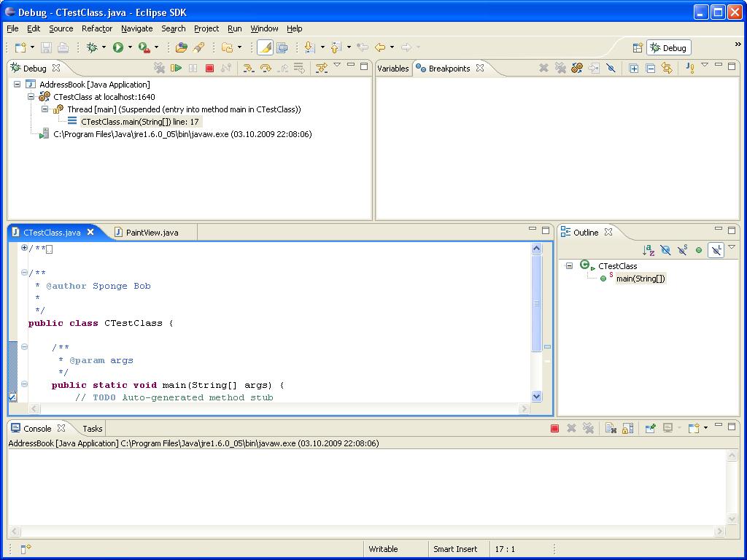Screen dimensions: 747x560
Task: Resume the suspended debug thread
Action: click(176, 68)
